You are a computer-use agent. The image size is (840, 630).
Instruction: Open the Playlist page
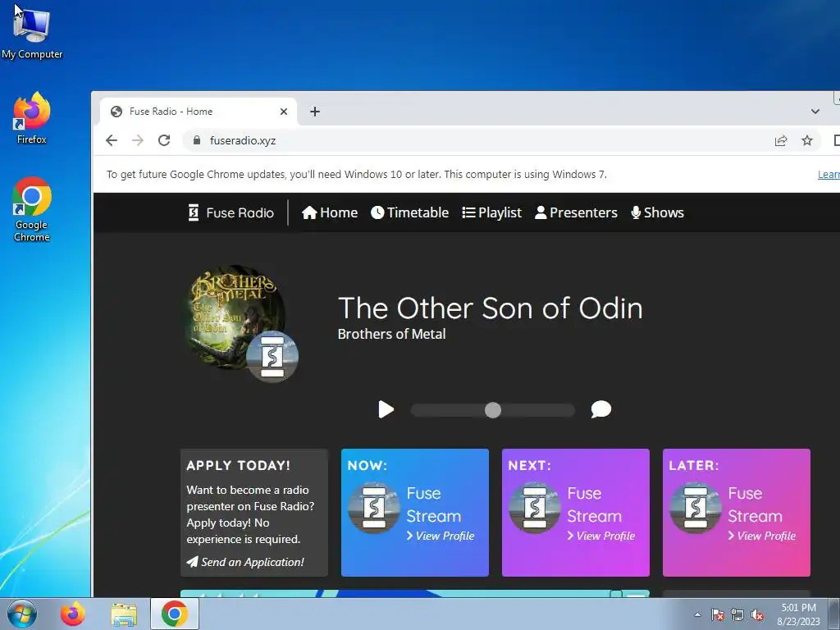pyautogui.click(x=492, y=212)
